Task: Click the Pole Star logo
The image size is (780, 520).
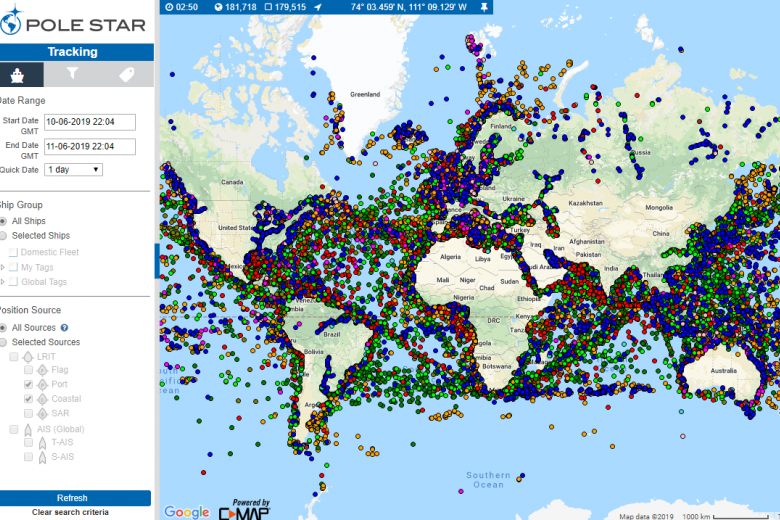Action: click(x=74, y=24)
